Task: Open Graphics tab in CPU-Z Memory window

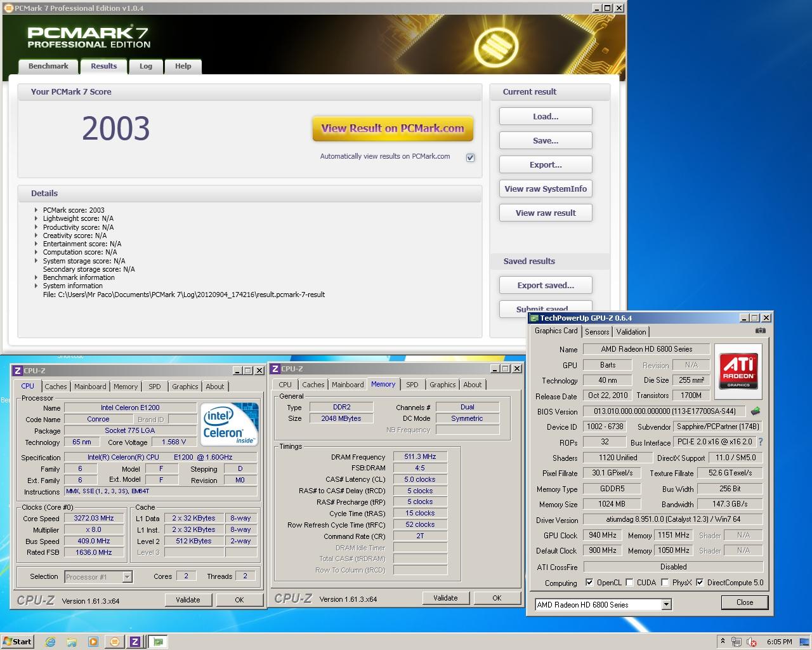Action: click(443, 385)
